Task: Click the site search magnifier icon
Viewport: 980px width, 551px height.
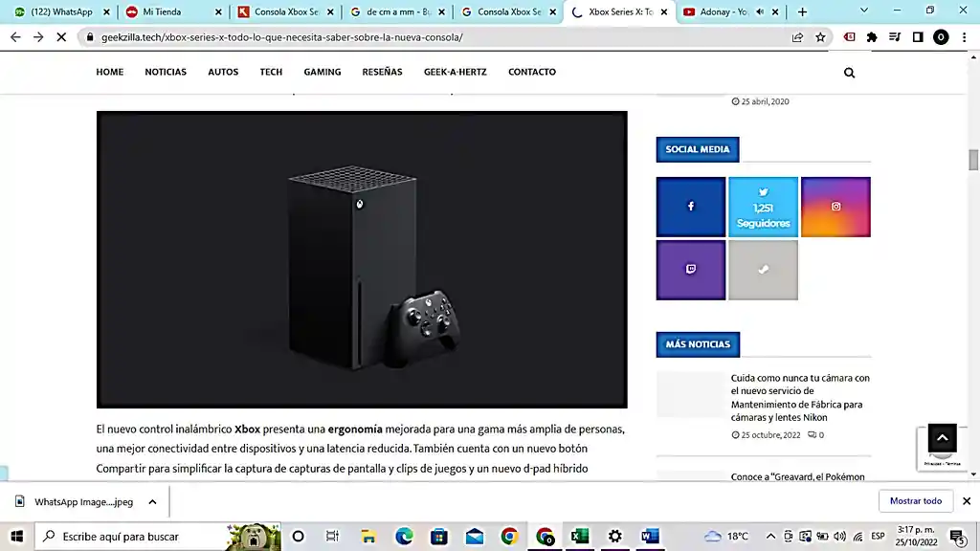Action: [x=849, y=73]
